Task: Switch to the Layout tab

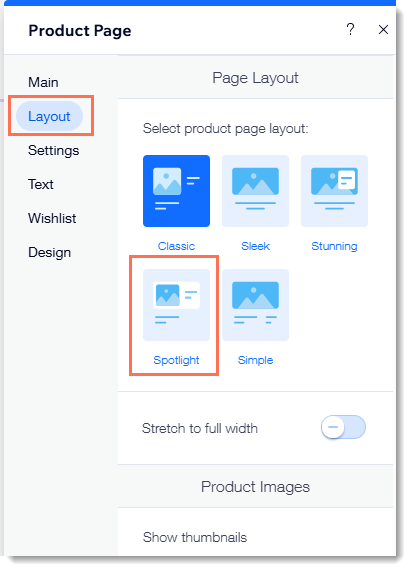Action: point(50,116)
